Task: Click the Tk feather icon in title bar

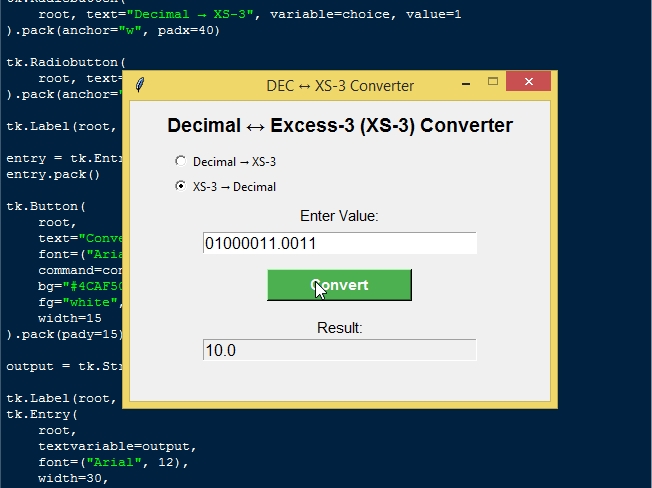Action: 140,86
